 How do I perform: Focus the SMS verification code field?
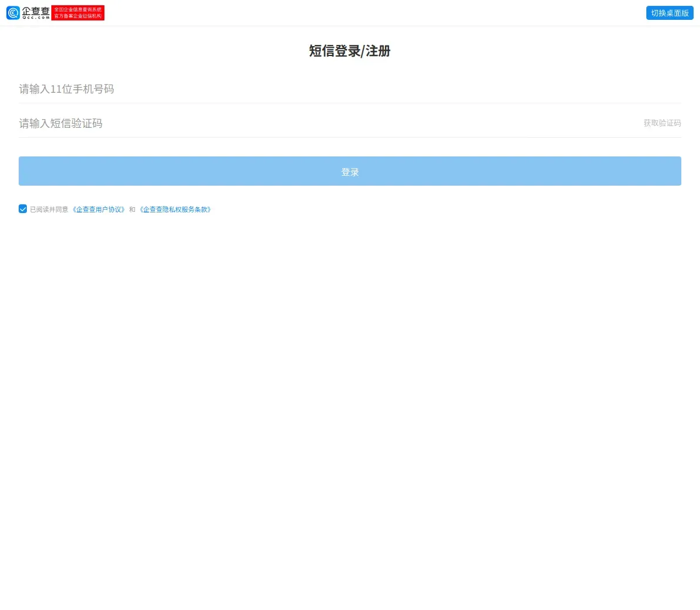[x=327, y=123]
